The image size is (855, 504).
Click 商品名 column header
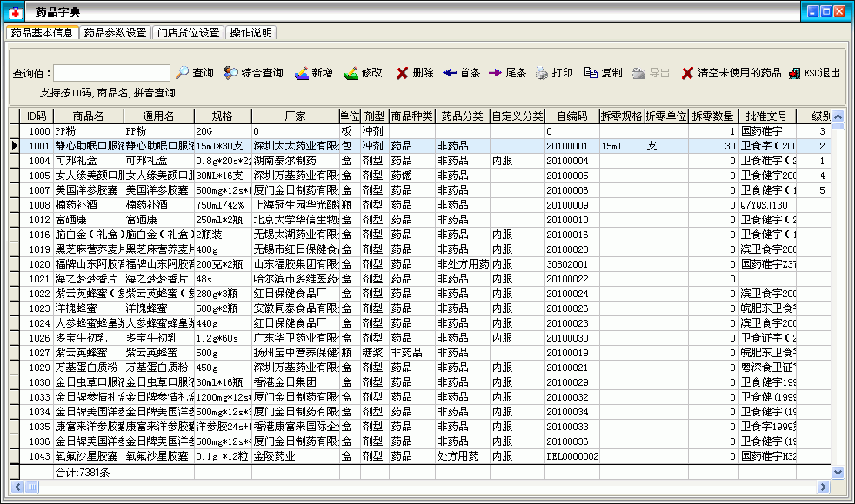pyautogui.click(x=89, y=116)
